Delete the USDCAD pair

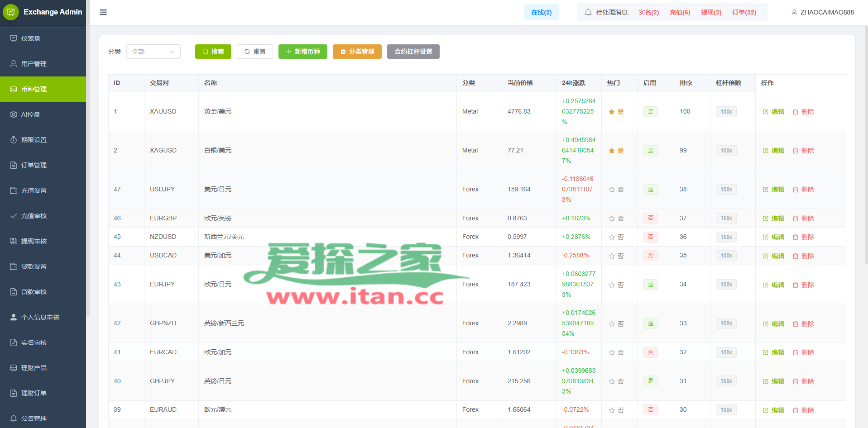803,256
